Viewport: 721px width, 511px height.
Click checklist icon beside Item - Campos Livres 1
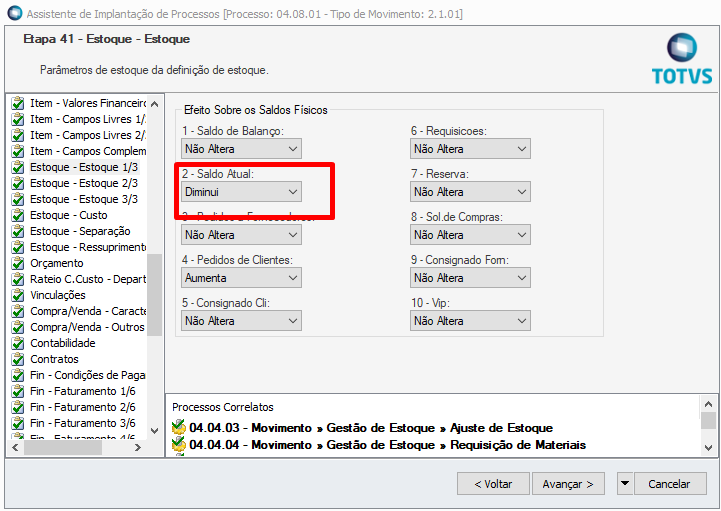(17, 119)
